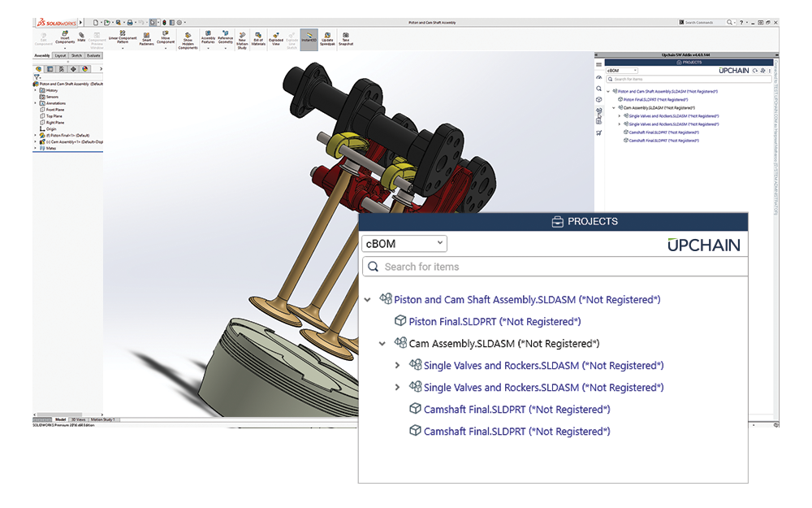Open Bill of Materials tool
Screen dimensions: 812x508
coord(258,39)
